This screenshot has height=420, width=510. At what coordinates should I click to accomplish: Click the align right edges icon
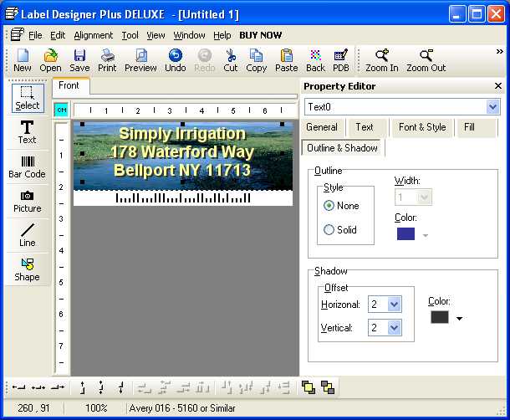point(58,387)
